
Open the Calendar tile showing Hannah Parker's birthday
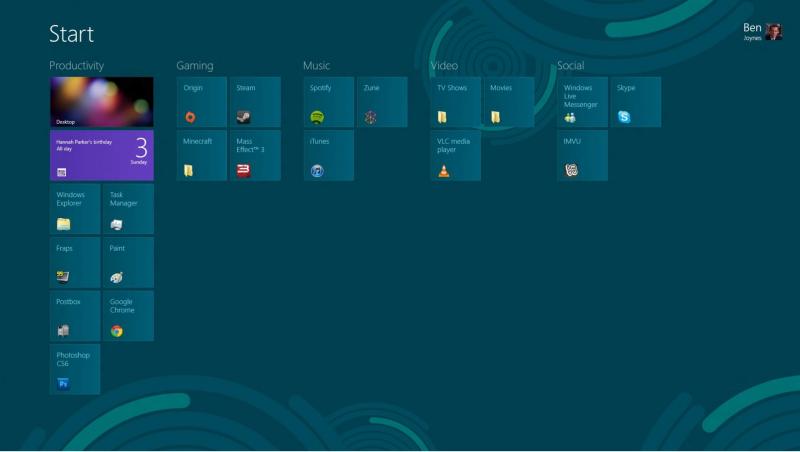[x=102, y=156]
